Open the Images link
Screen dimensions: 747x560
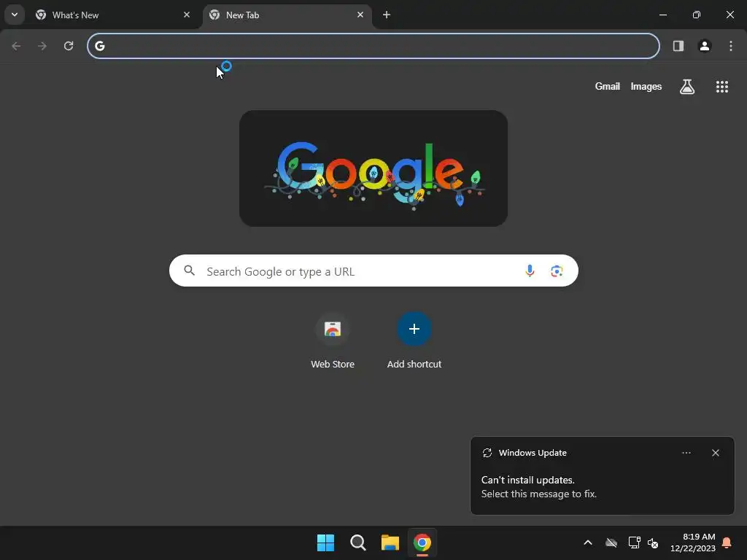646,86
